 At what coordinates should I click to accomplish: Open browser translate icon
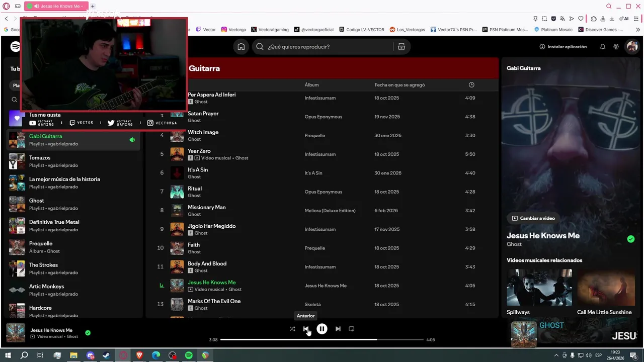click(x=562, y=19)
